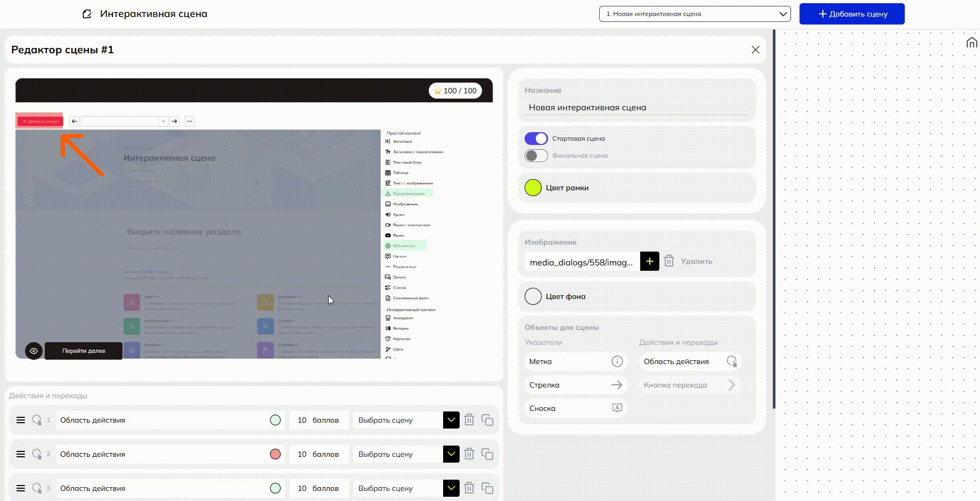980x501 pixels.
Task: Click the trash icon next to Удалить
Action: tap(669, 261)
